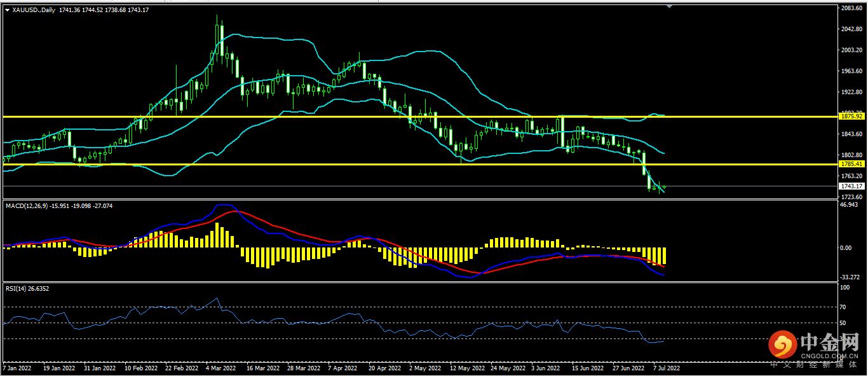Screen dimensions: 868x376
Task: Click the triangle arrow beside XAUUSD title
Action: (7, 11)
